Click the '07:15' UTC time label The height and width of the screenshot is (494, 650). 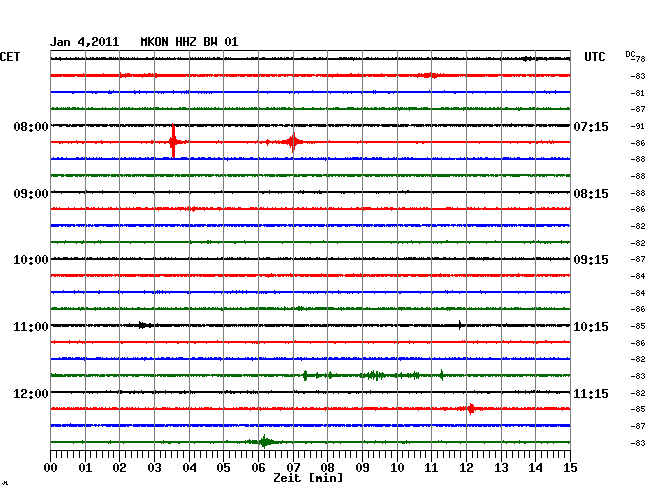click(591, 126)
